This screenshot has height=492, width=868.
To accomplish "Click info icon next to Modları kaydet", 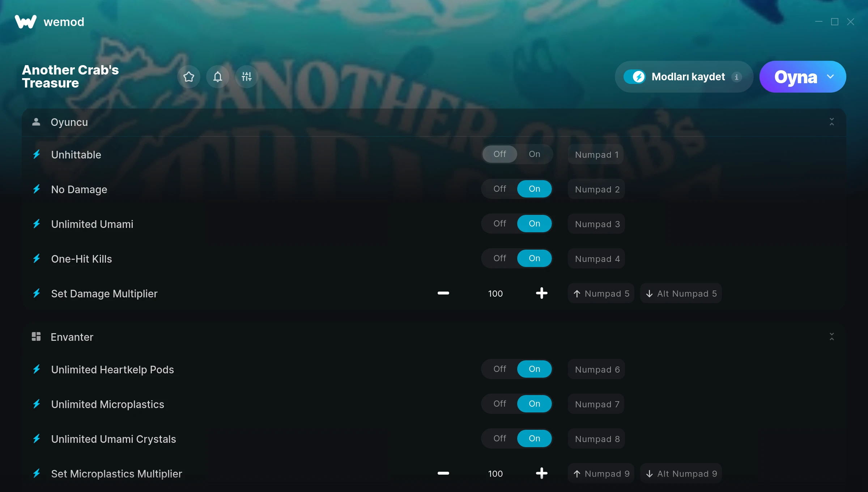I will 736,77.
